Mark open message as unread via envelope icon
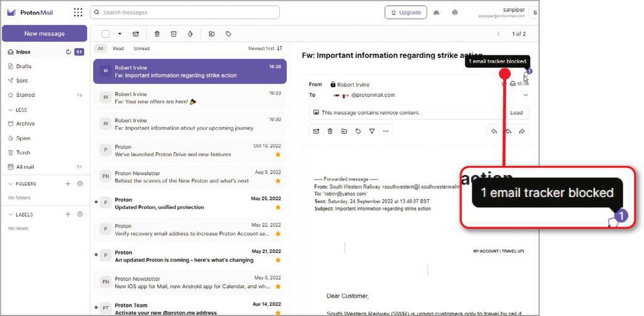The width and height of the screenshot is (644, 316). (x=316, y=131)
